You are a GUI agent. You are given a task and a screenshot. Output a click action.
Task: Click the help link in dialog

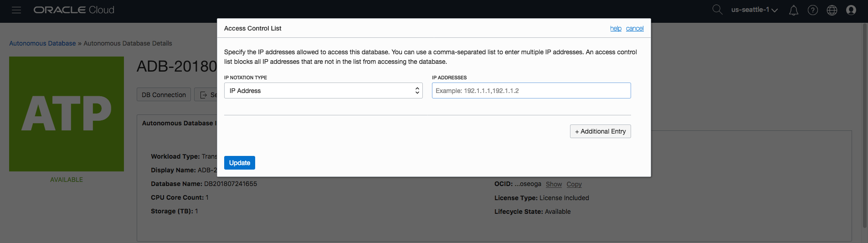pos(616,28)
